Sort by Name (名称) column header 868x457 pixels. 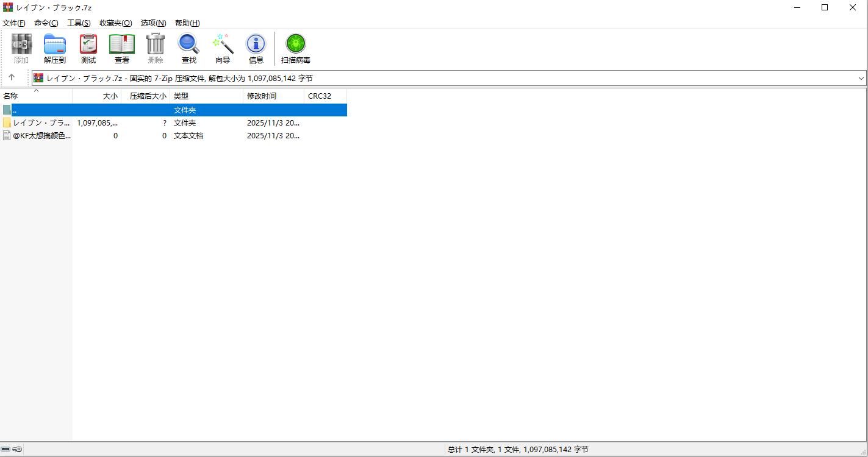point(11,96)
